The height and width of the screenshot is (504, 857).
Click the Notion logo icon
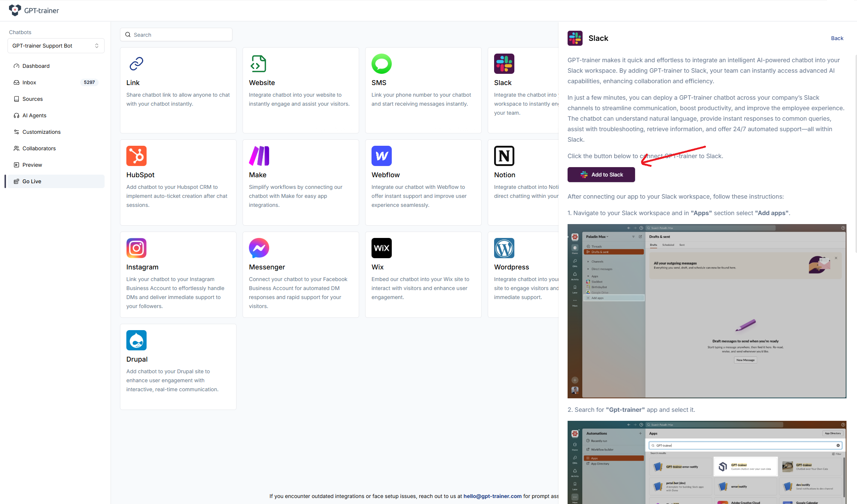point(504,156)
